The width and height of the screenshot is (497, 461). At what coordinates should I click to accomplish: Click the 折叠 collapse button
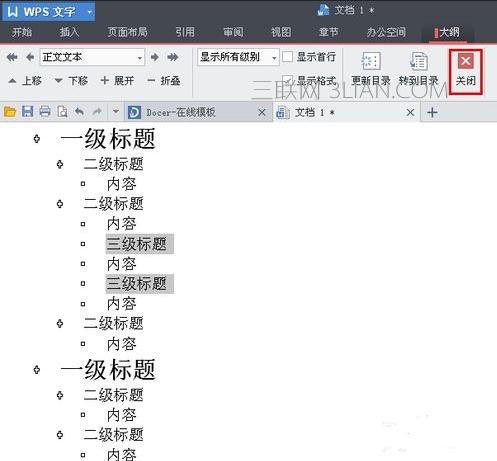pyautogui.click(x=164, y=81)
